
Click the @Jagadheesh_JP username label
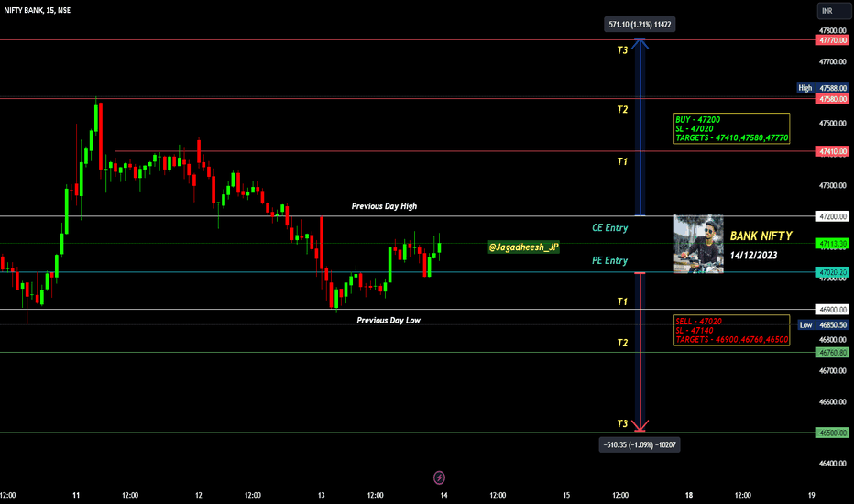point(523,247)
